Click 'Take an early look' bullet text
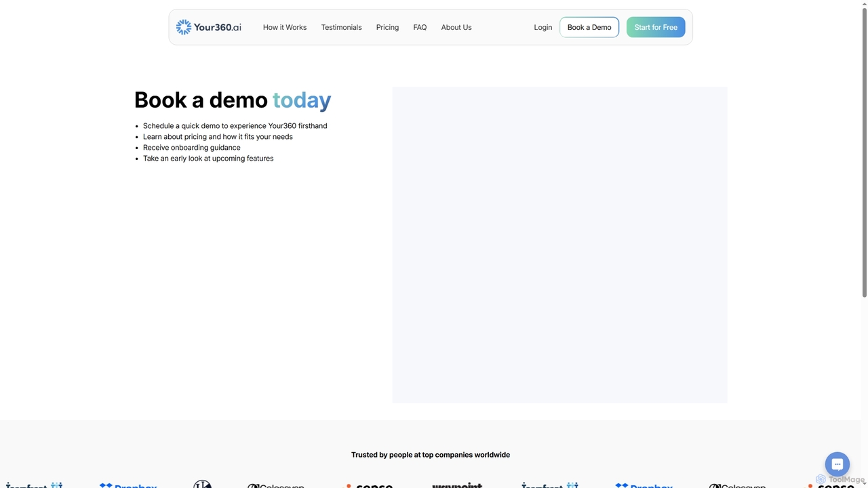868x488 pixels. click(208, 158)
